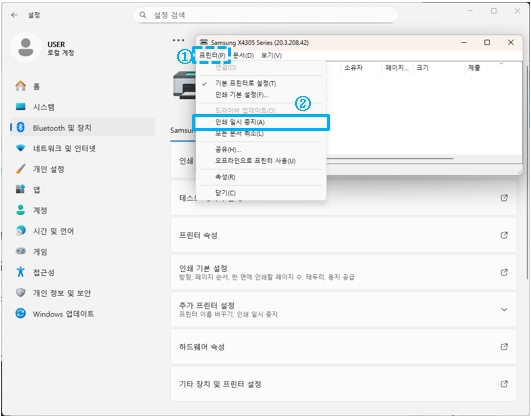Open Windows 업데이트 label
531x417 pixels.
63,314
